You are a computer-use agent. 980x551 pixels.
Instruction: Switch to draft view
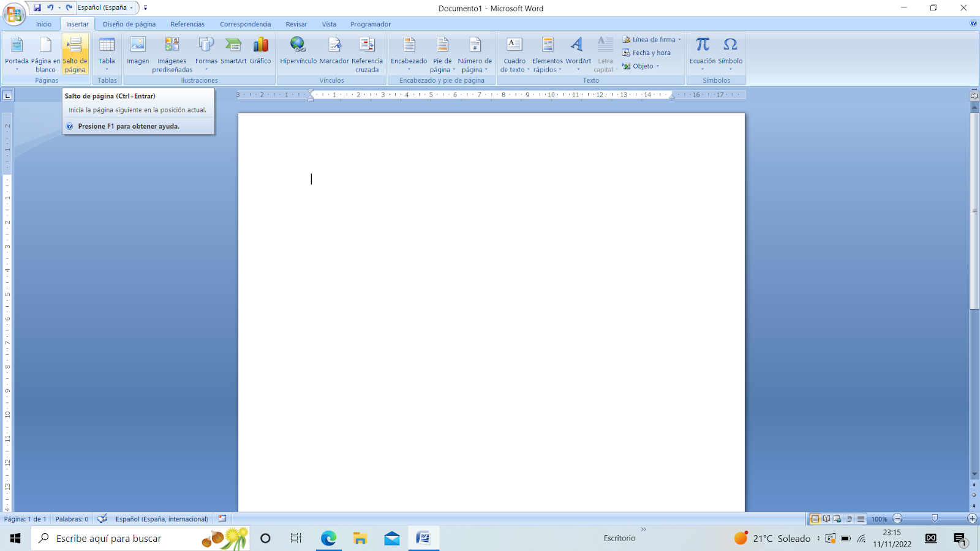tap(861, 519)
